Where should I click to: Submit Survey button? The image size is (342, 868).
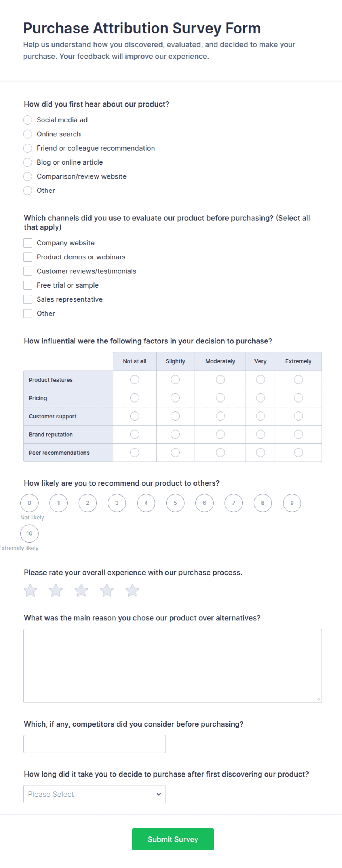(173, 839)
